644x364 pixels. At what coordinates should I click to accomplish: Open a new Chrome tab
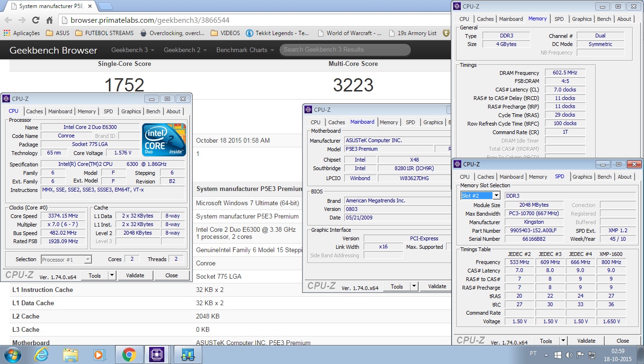pos(105,6)
